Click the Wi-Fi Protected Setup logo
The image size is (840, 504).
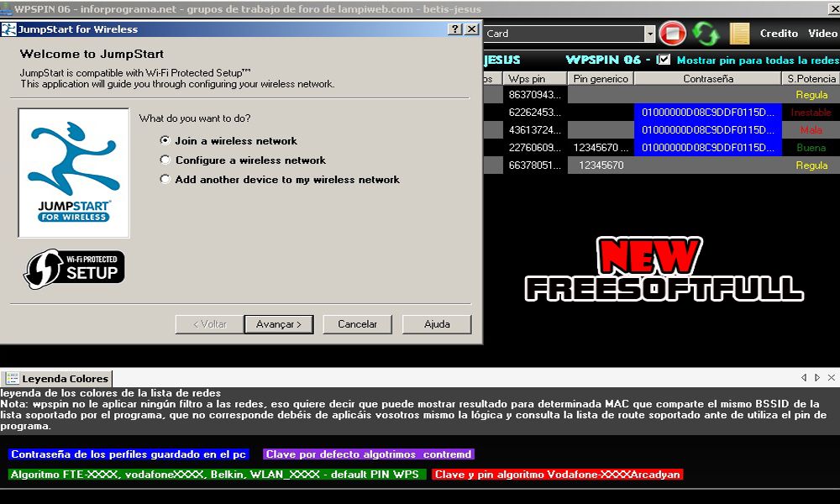[74, 267]
